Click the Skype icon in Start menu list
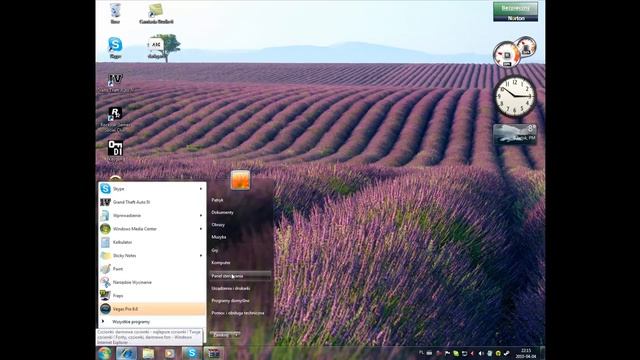640x360 pixels. point(105,189)
